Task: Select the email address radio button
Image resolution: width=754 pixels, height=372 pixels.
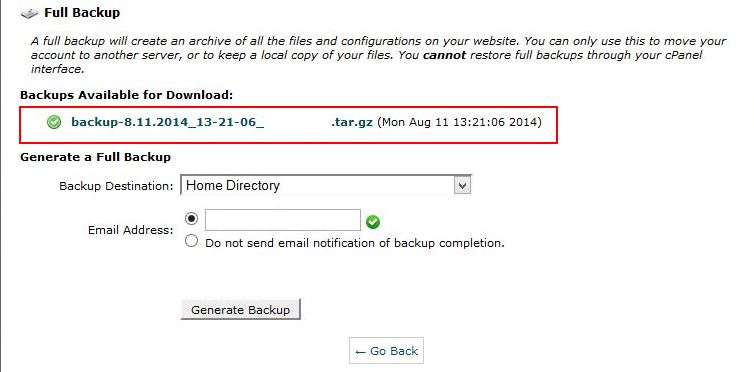Action: (191, 219)
